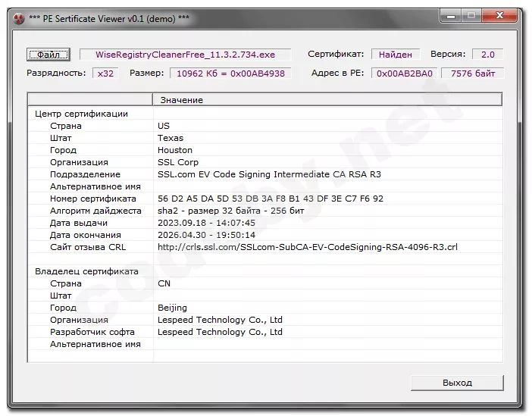
Task: Click Альтернативное имя label under Центр сертификации
Action: point(95,186)
